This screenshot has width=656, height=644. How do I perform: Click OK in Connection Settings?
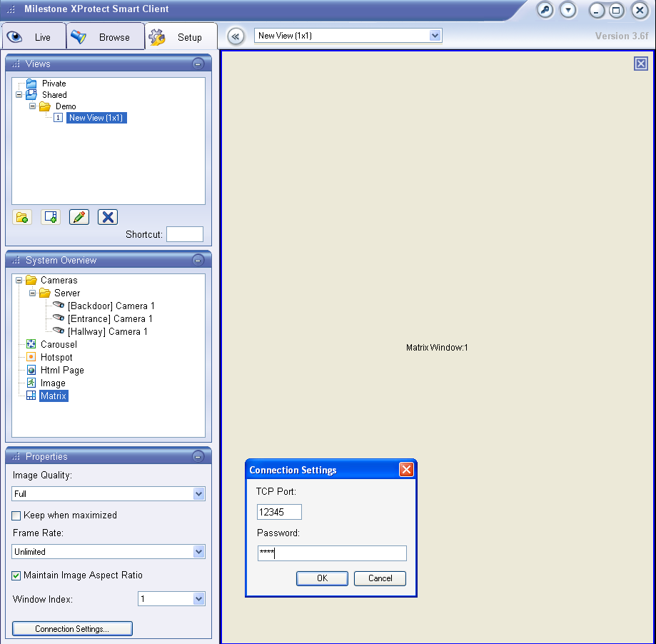click(x=322, y=578)
